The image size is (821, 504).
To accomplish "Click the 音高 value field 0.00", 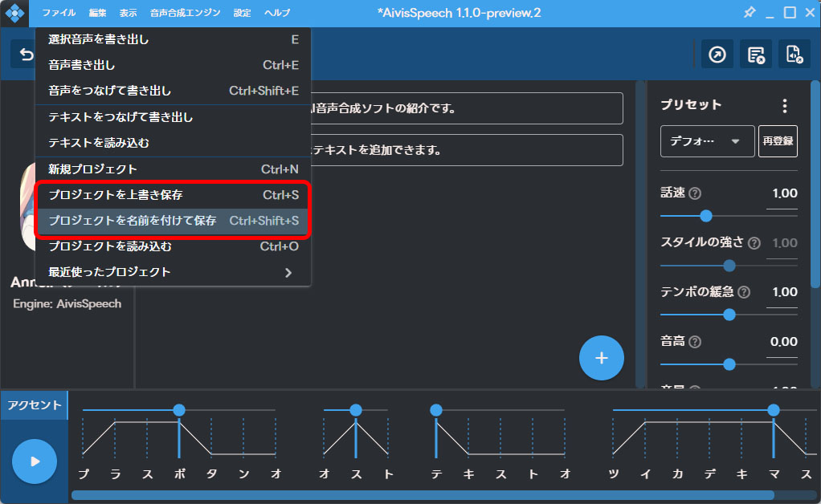I will pos(782,342).
